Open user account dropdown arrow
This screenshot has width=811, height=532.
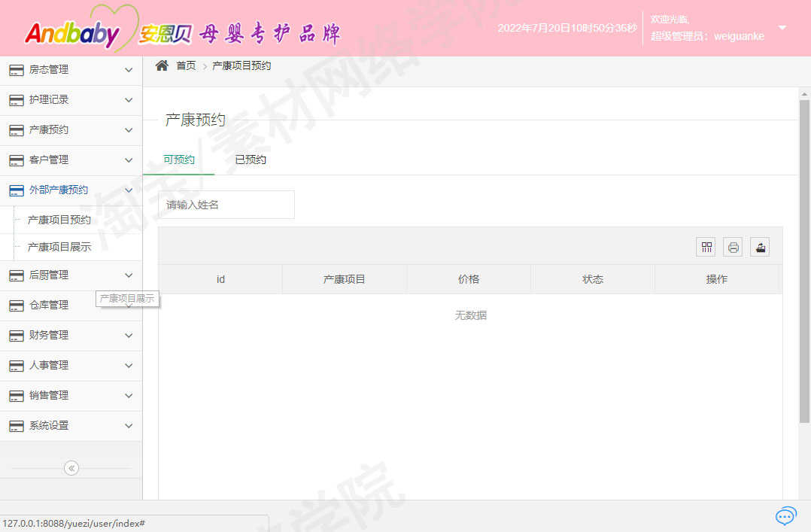[782, 27]
